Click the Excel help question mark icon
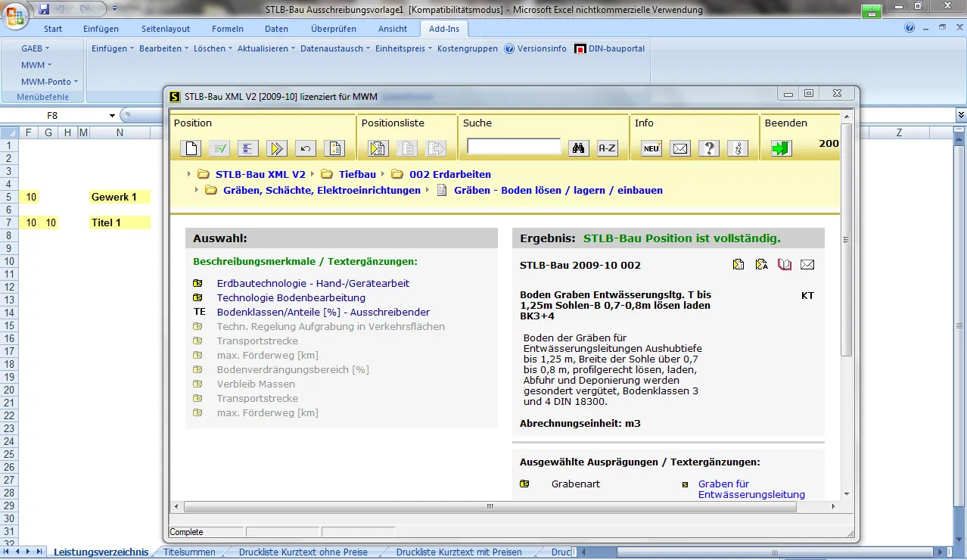 pos(910,28)
